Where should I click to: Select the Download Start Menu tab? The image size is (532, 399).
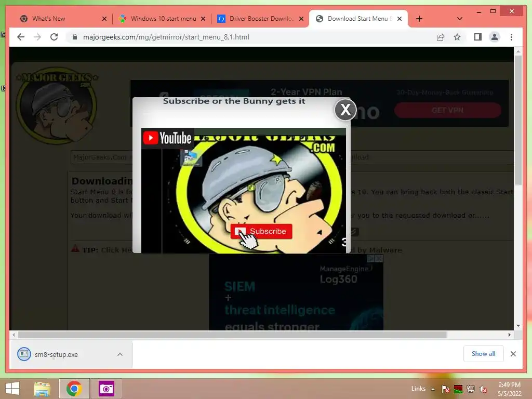359,19
